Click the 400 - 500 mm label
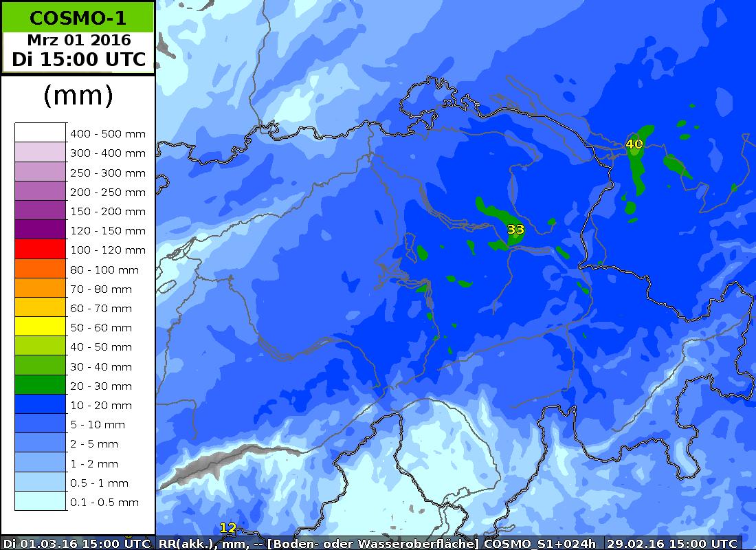The height and width of the screenshot is (550, 756). 108,133
